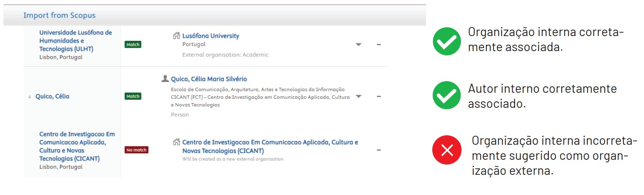The image size is (644, 195).
Task: Click the green checkmark for Organização interna corretamente associada
Action: coord(446,41)
